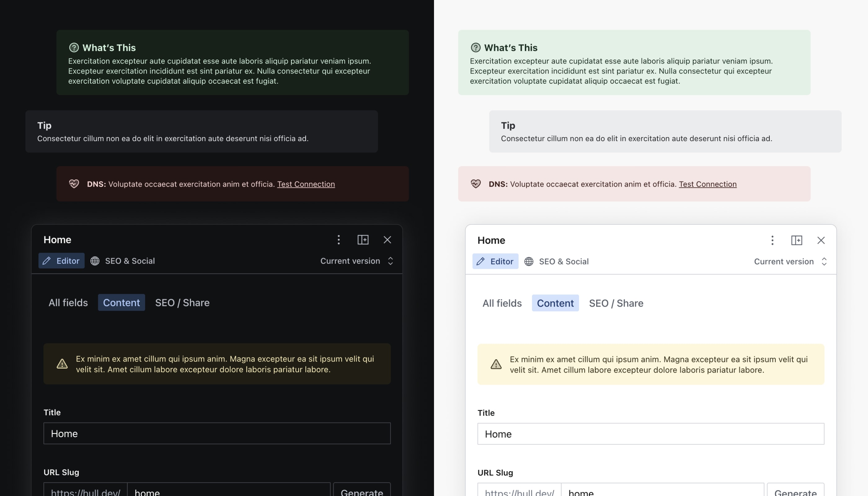Switch to SEO & Social tab in light panel
This screenshot has width=868, height=496.
point(557,262)
